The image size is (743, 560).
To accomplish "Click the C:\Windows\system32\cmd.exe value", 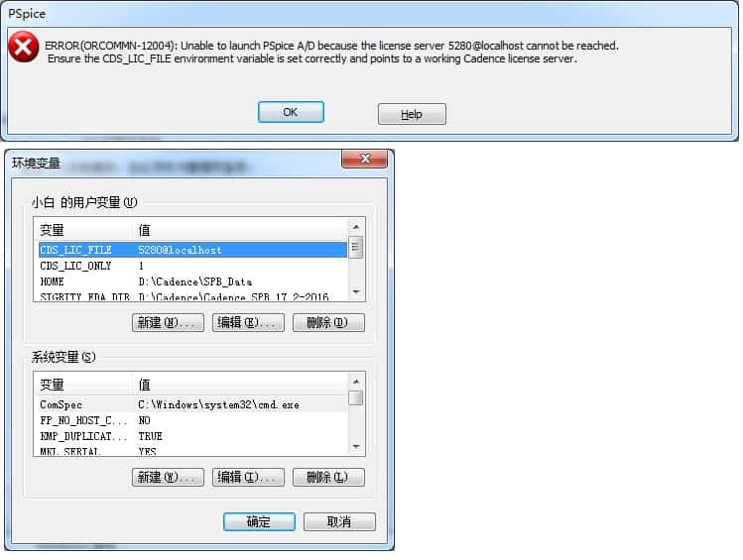I will tap(218, 404).
